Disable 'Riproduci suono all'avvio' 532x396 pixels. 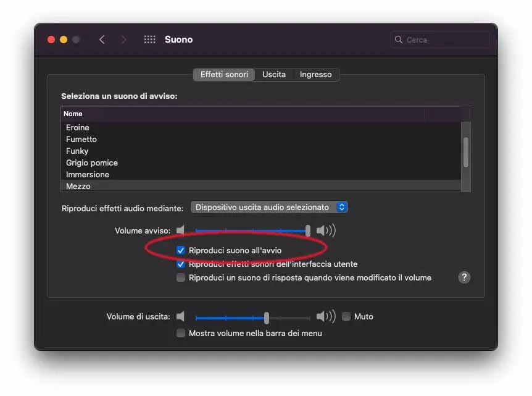click(181, 250)
